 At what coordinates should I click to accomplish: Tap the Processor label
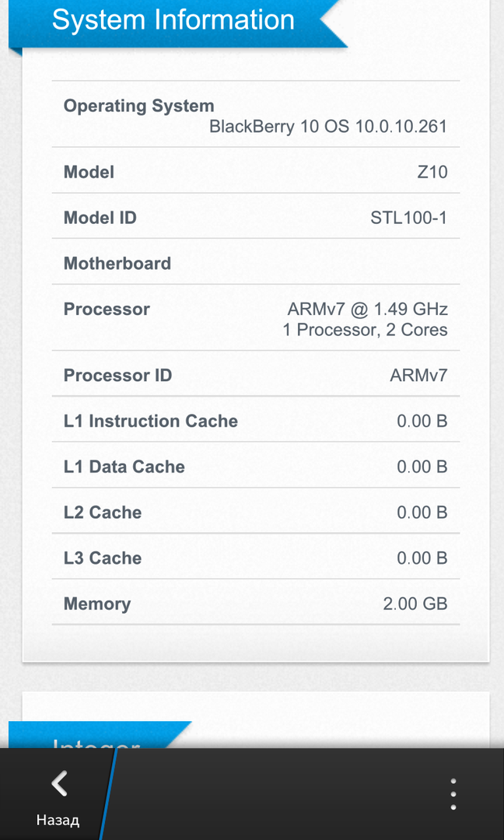[x=107, y=309]
